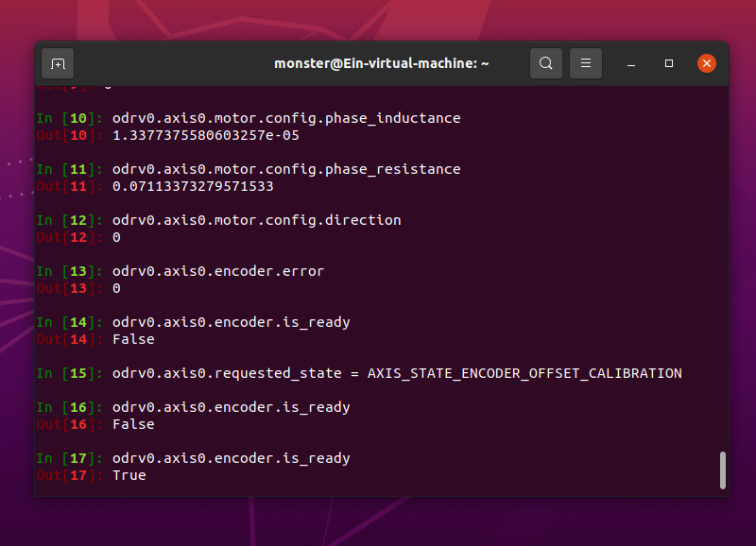Maximize the terminal window

point(668,63)
